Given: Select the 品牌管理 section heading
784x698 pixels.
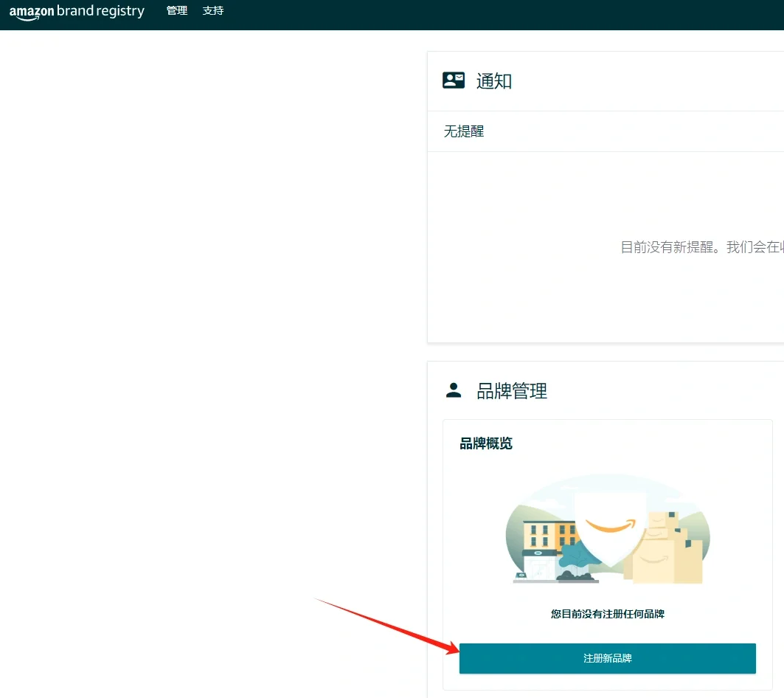Looking at the screenshot, I should coord(512,391).
